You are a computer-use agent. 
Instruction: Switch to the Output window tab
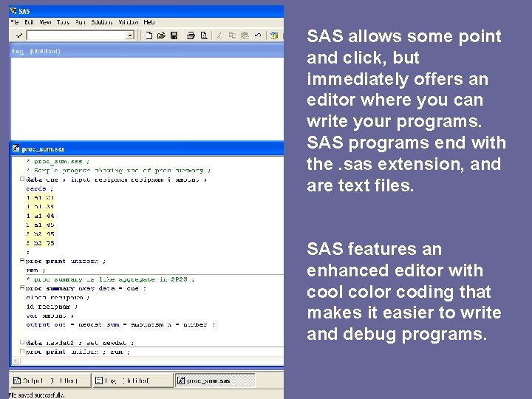coord(50,381)
